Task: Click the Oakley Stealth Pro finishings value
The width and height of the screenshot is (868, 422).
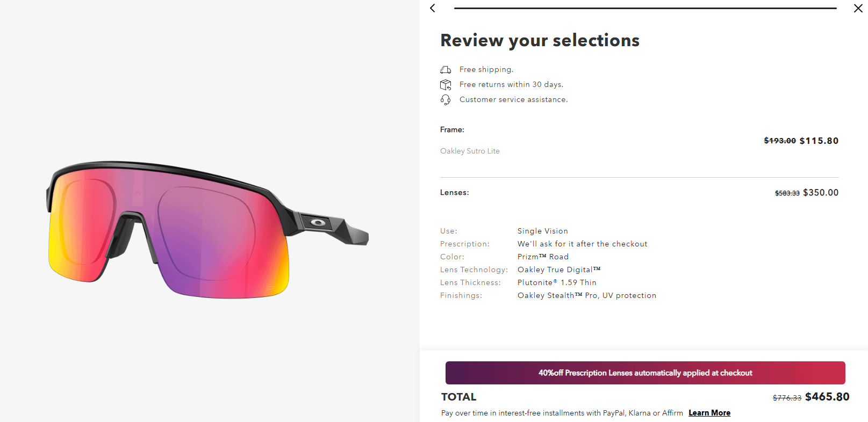Action: 586,295
